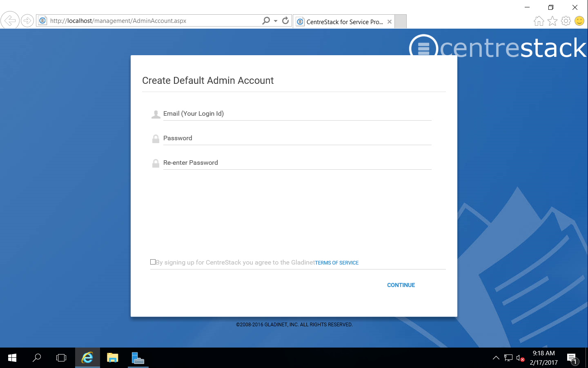The height and width of the screenshot is (368, 588).
Task: Open the browser Tools gear icon
Action: 566,21
